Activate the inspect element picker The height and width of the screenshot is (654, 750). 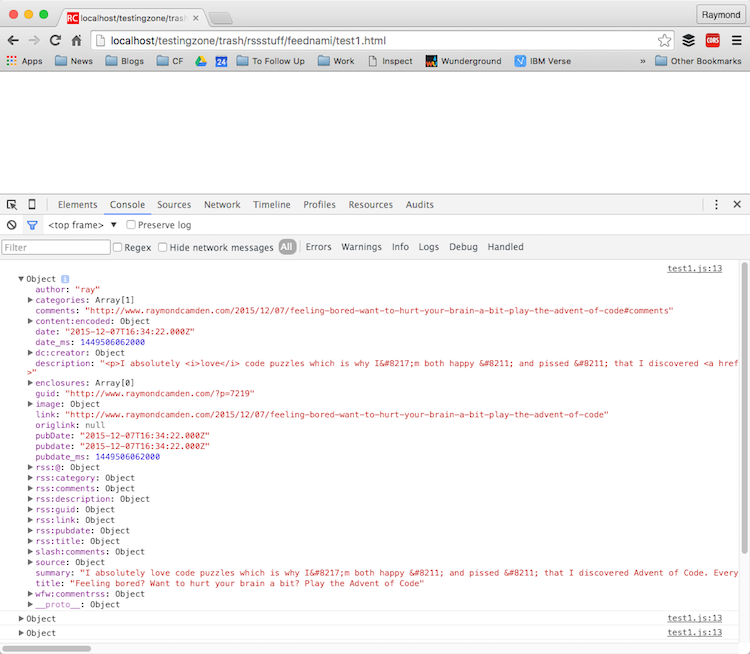click(x=12, y=205)
